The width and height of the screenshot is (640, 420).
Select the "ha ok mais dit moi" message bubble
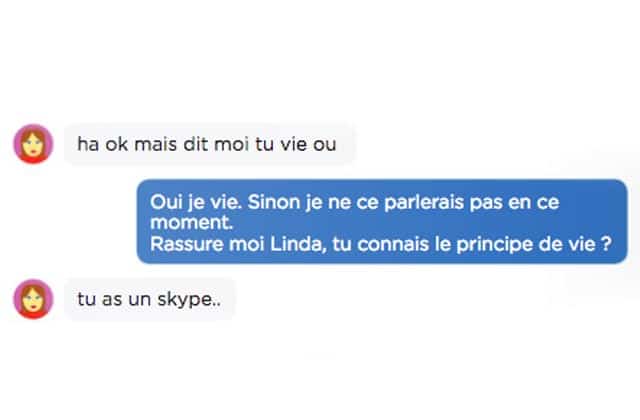(x=210, y=144)
